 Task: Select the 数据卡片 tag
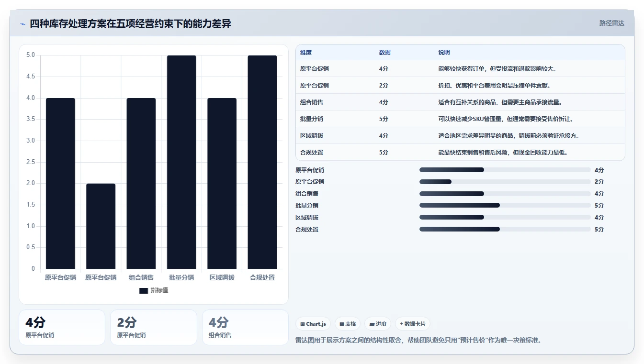(412, 324)
